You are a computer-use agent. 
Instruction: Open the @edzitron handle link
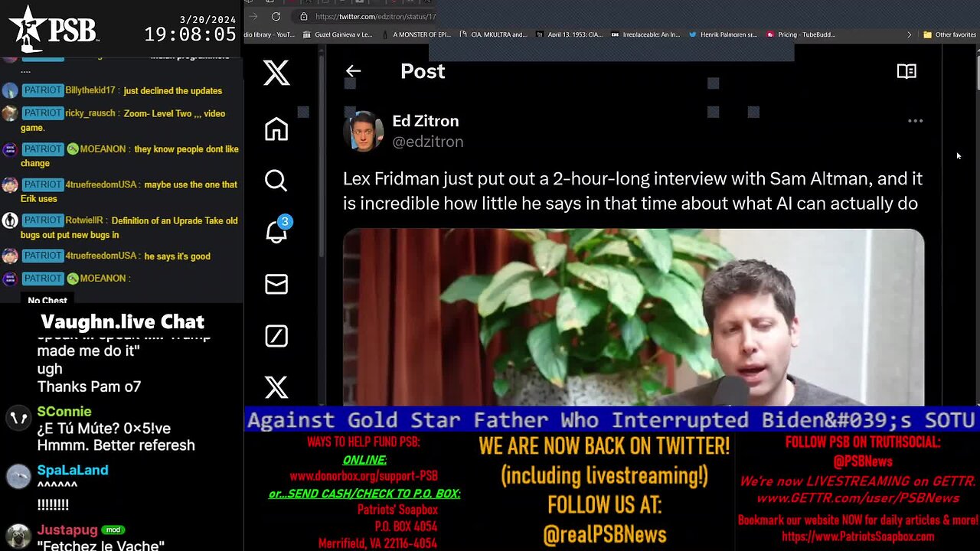(428, 142)
